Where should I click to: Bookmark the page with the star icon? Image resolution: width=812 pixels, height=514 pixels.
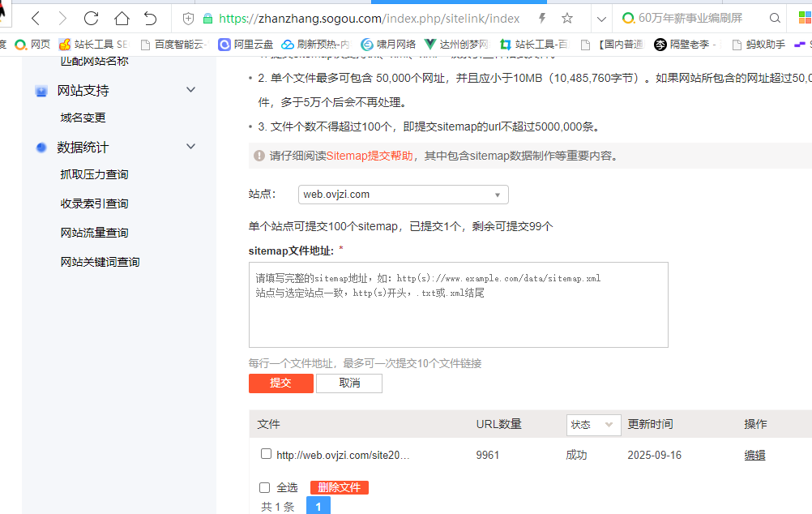[x=567, y=19]
